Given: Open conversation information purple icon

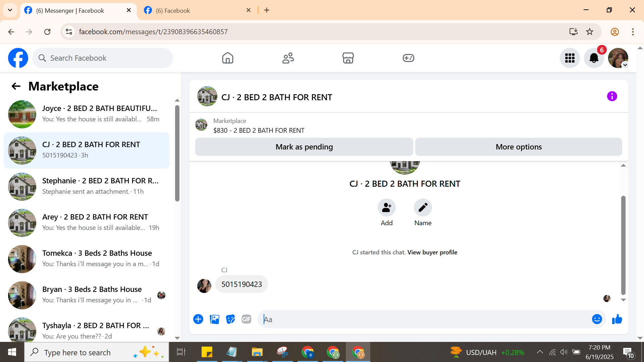Looking at the screenshot, I should pos(612,97).
